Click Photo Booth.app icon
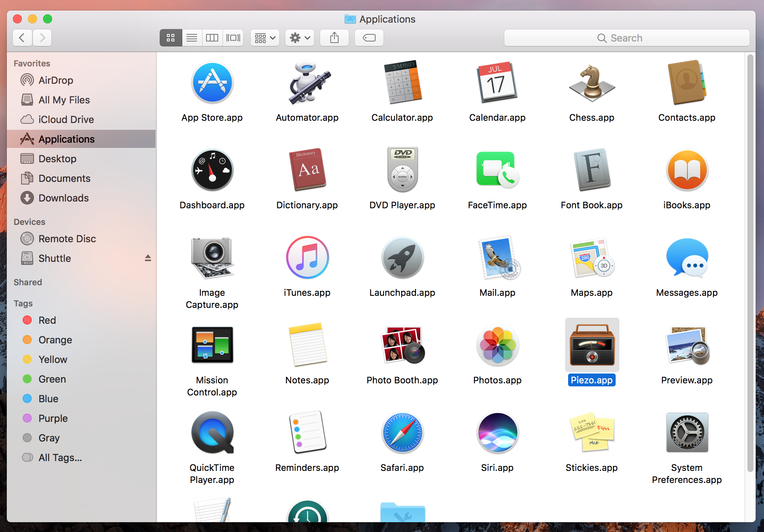 click(402, 345)
